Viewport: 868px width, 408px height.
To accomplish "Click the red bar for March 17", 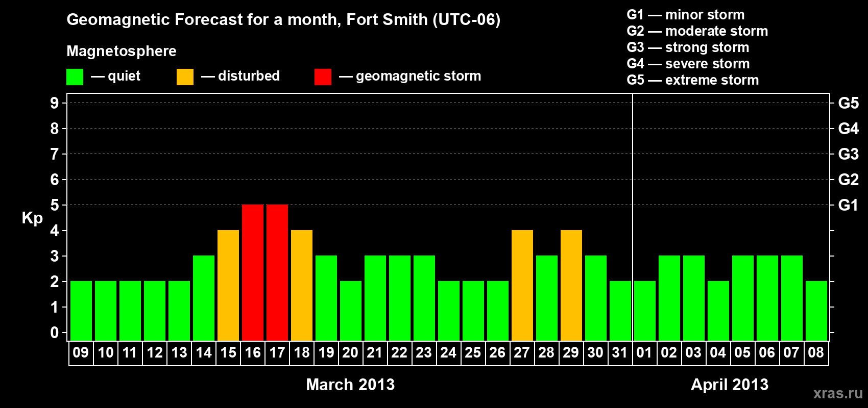I will (277, 273).
